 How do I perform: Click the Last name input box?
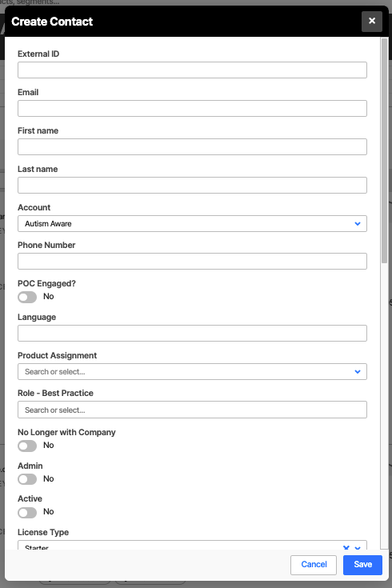(x=192, y=186)
